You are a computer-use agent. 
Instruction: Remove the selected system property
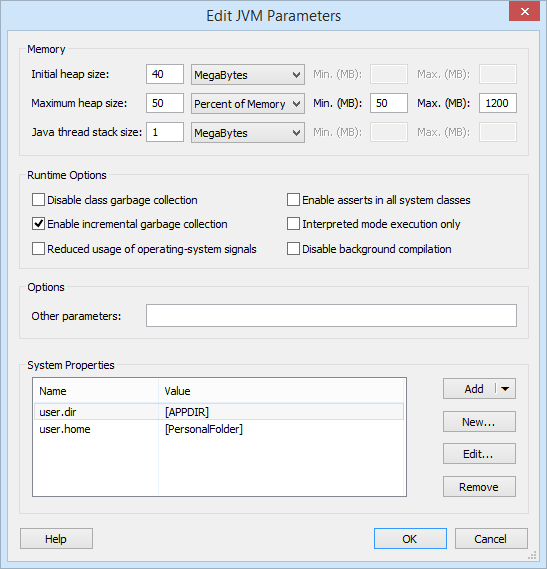pos(479,487)
